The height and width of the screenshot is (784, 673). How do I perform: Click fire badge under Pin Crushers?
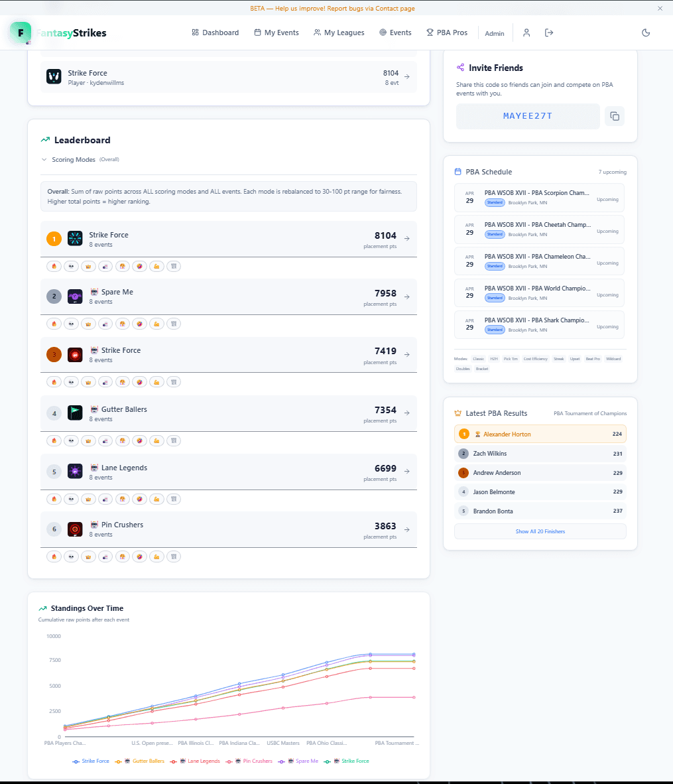(x=54, y=556)
